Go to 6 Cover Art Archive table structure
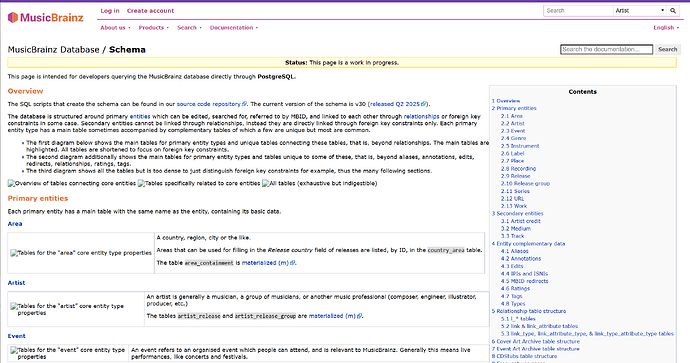 (x=536, y=341)
